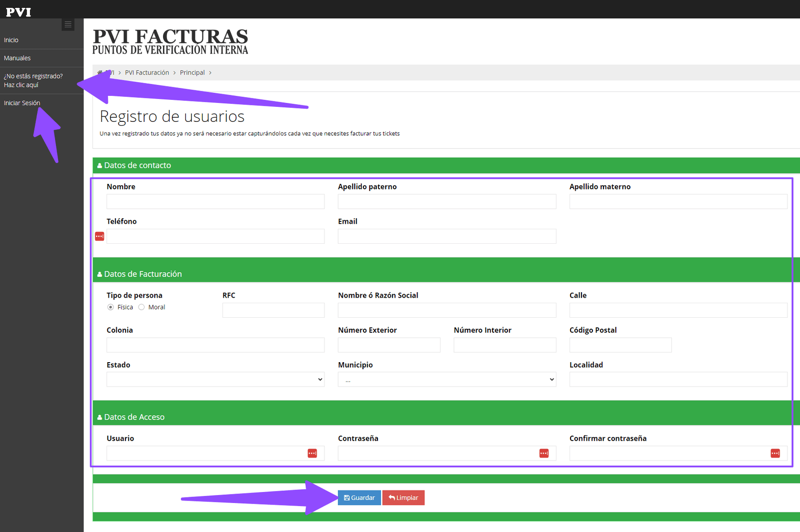Focus the RFC input field

click(x=273, y=310)
